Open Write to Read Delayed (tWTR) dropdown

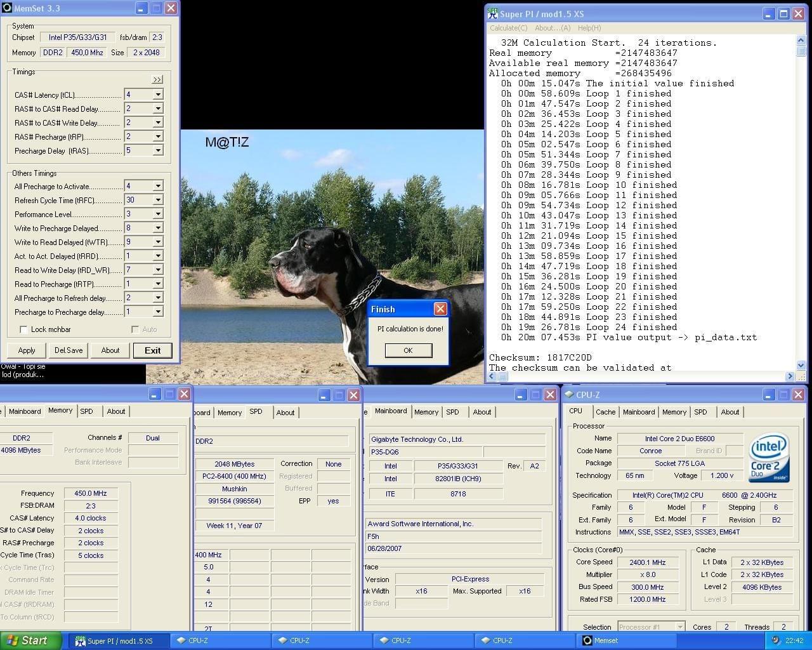(x=158, y=242)
